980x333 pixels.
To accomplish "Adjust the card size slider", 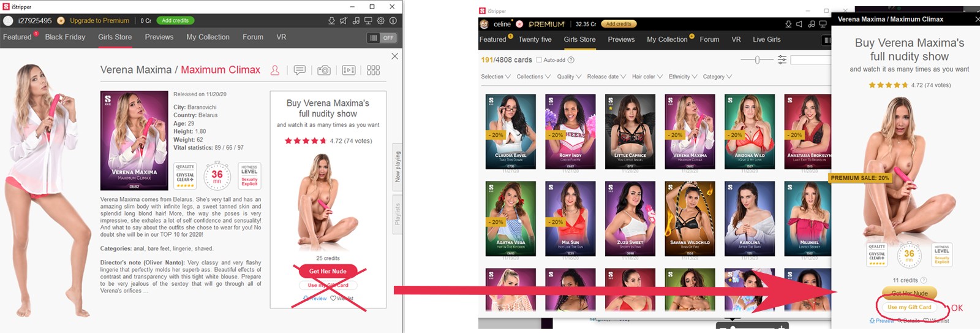I will [x=757, y=60].
